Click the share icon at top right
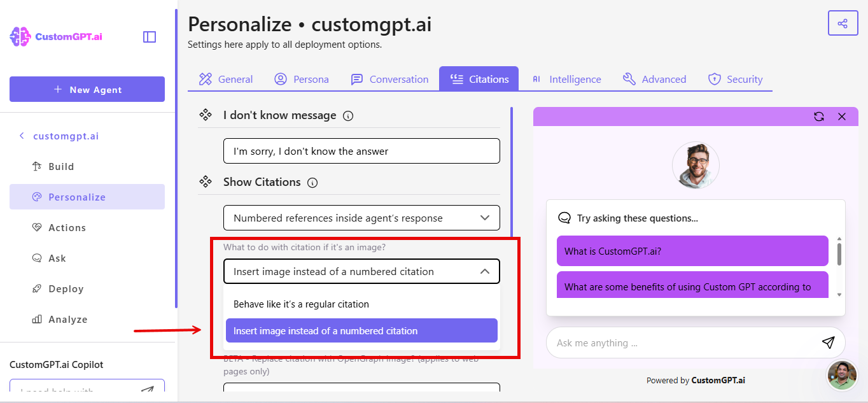 tap(843, 22)
